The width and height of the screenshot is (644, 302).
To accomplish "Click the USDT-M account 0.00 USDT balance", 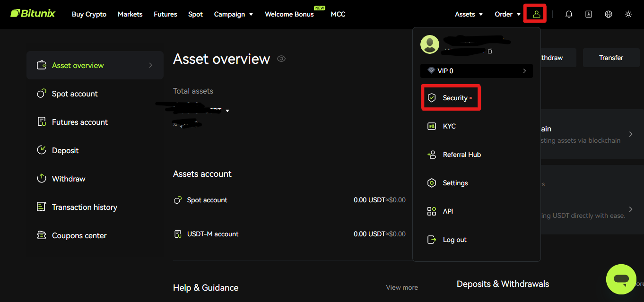I will pyautogui.click(x=369, y=234).
